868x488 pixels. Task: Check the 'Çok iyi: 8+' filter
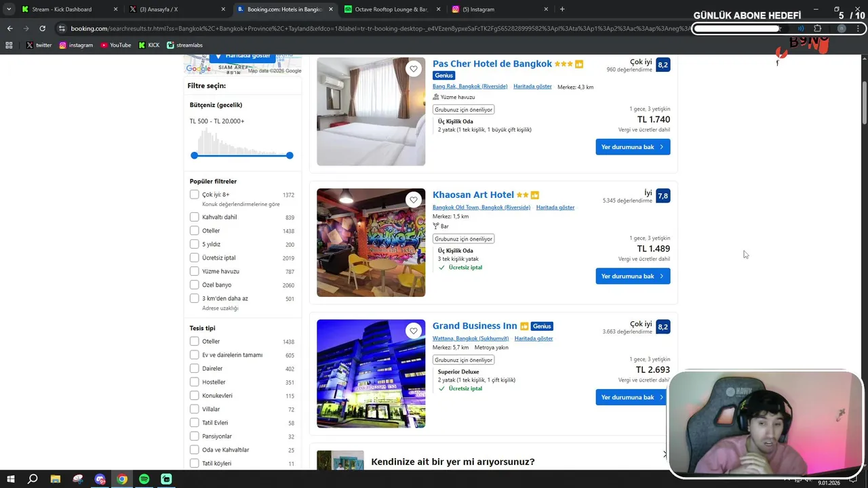(195, 195)
